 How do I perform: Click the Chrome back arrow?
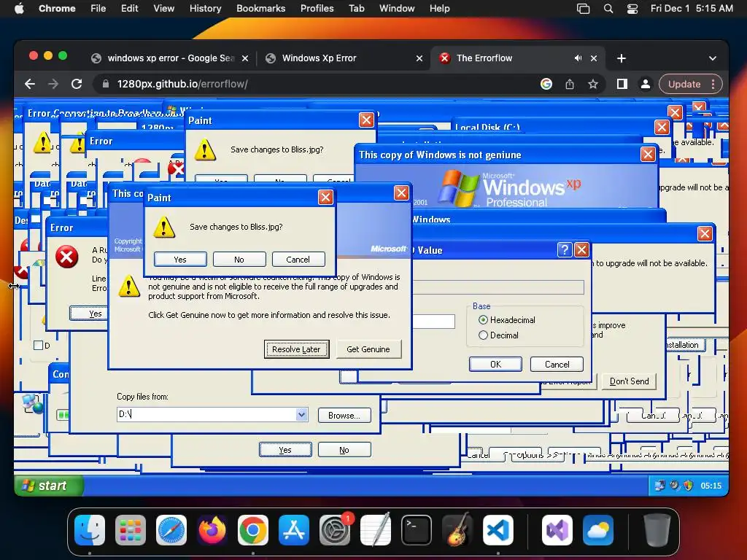coord(30,85)
